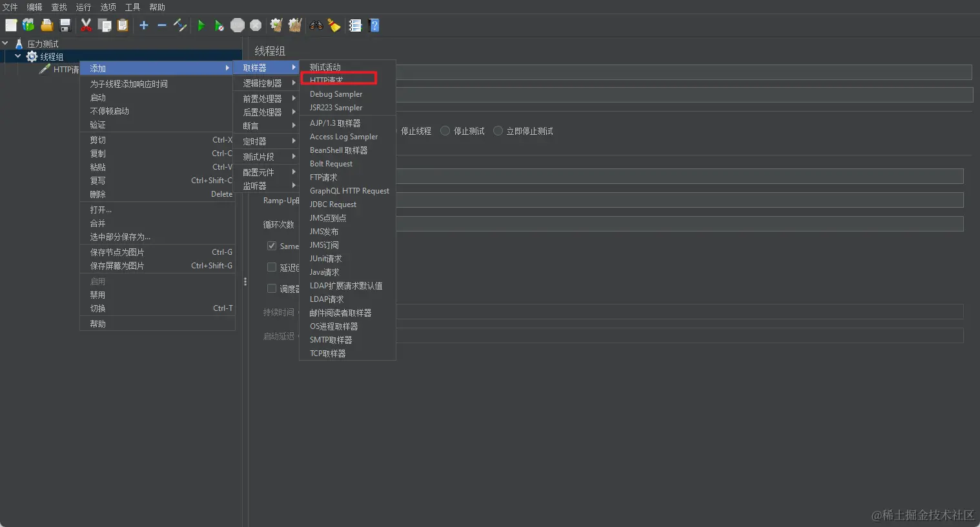Viewport: 980px width, 527px height.
Task: Expand the 定时器 submenu
Action: [x=266, y=141]
